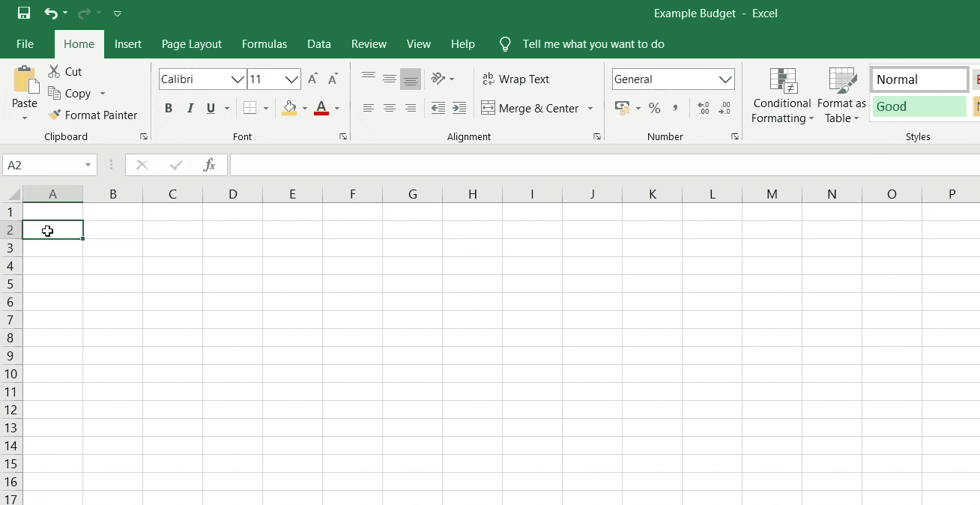Click the Redo arrow icon
This screenshot has height=505, width=980.
[85, 13]
